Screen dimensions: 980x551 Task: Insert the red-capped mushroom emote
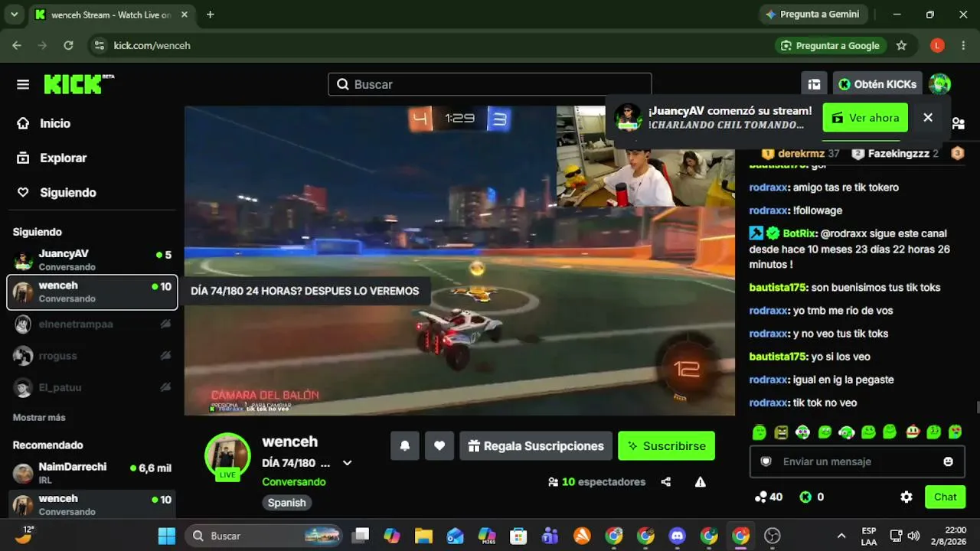click(x=913, y=432)
